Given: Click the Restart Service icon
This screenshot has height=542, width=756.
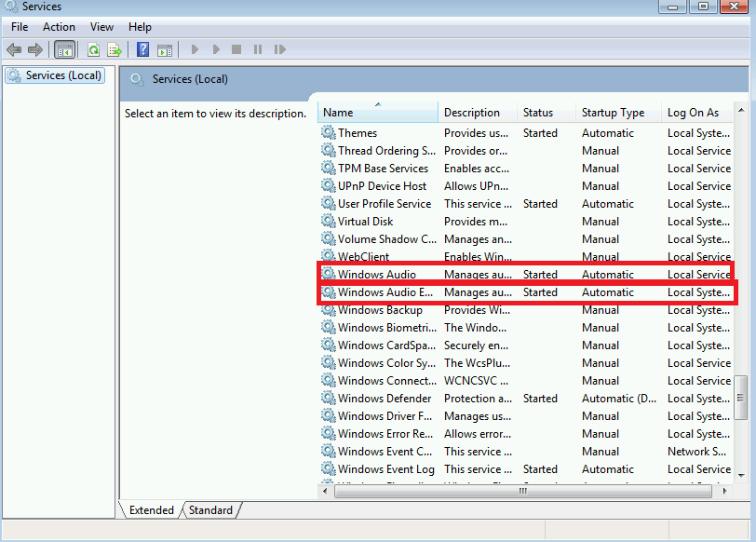Looking at the screenshot, I should (x=279, y=49).
